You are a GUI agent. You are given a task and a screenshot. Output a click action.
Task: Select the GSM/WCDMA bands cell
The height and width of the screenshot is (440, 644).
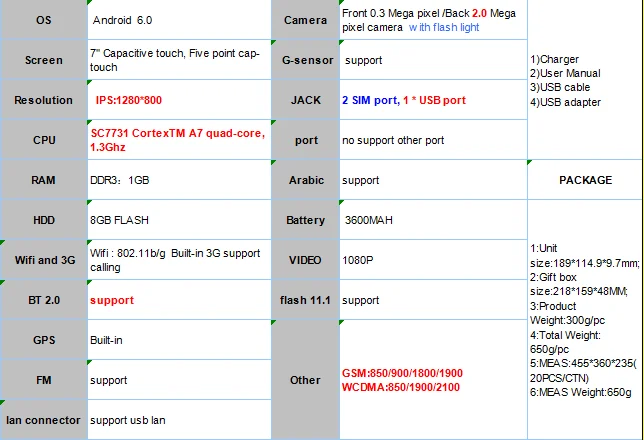(432, 380)
